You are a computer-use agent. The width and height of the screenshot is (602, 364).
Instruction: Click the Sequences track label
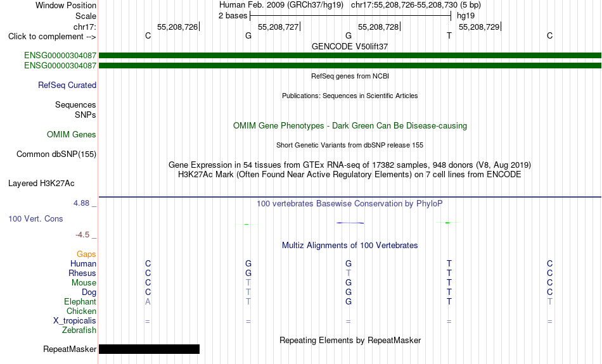pyautogui.click(x=75, y=104)
